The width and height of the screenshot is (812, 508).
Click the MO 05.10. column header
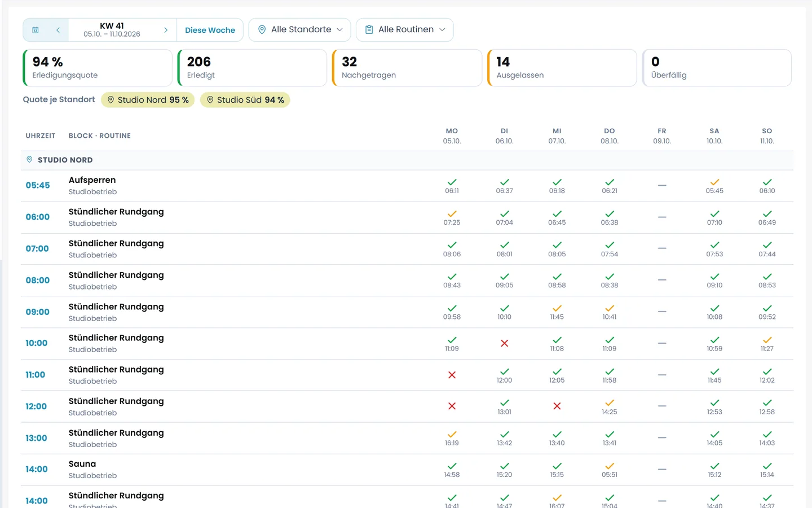(452, 135)
